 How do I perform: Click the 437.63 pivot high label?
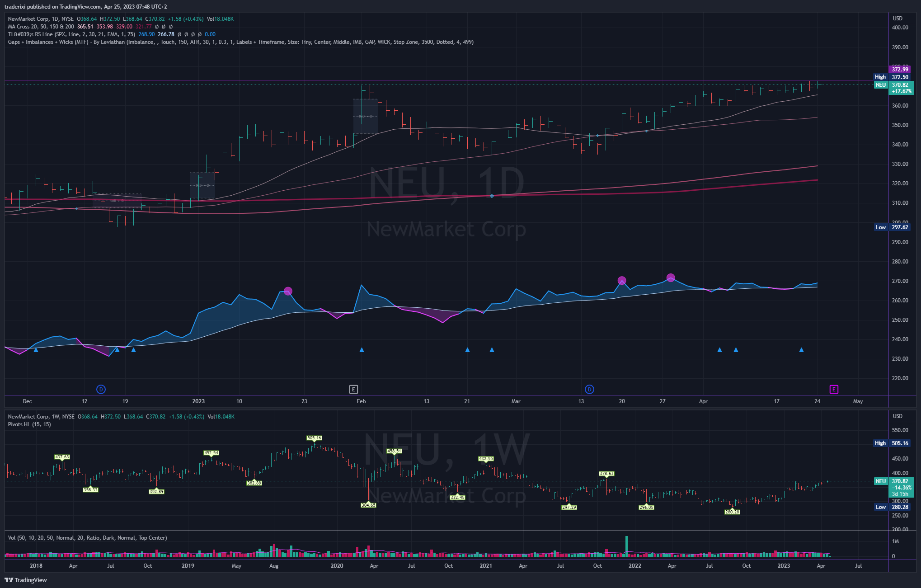pyautogui.click(x=62, y=457)
